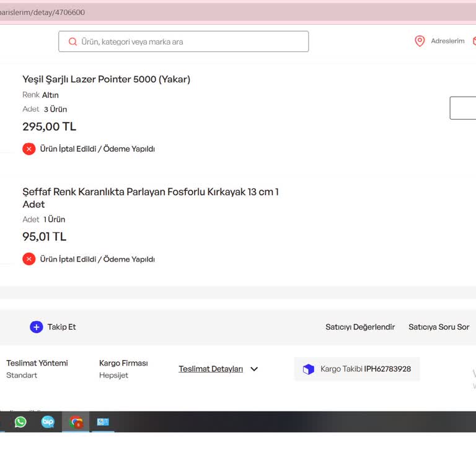476x476 pixels.
Task: Click the Adreslerim header link
Action: [x=447, y=41]
